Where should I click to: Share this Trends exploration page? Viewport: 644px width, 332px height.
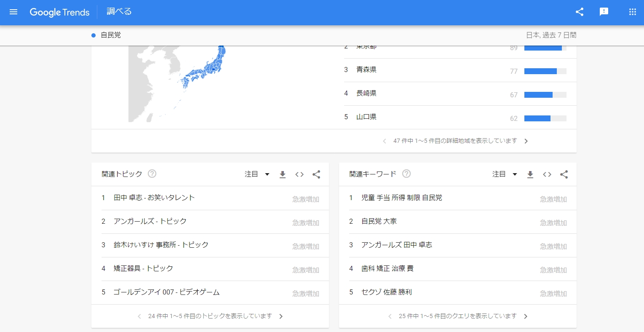580,12
